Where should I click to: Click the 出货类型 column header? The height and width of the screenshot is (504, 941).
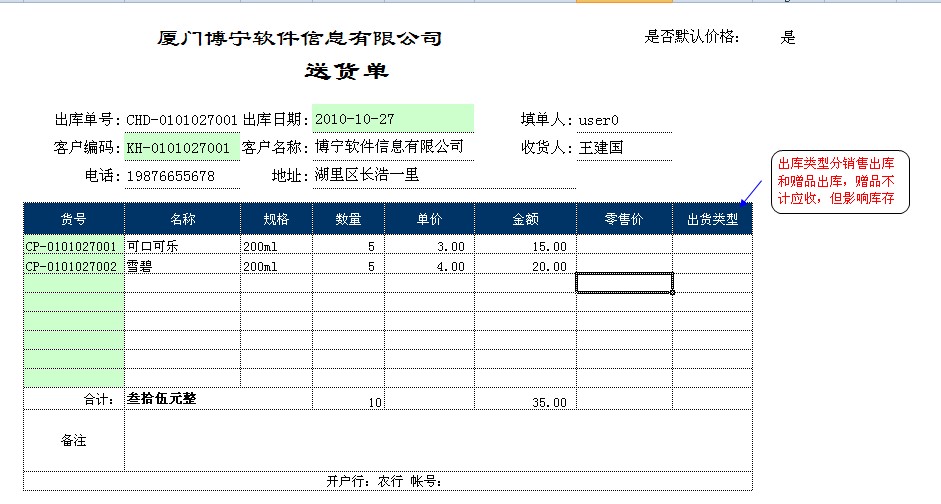point(712,219)
